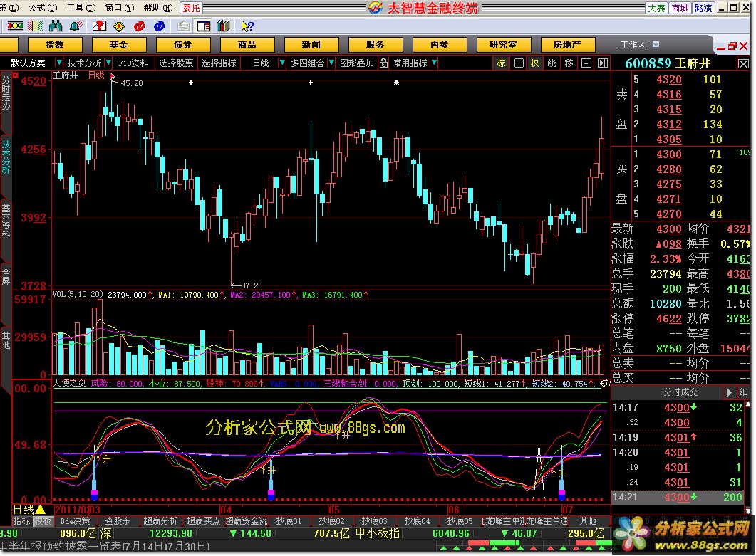Click the yellow triangle beside 日线 at bottom
The image size is (756, 556).
pos(41,509)
